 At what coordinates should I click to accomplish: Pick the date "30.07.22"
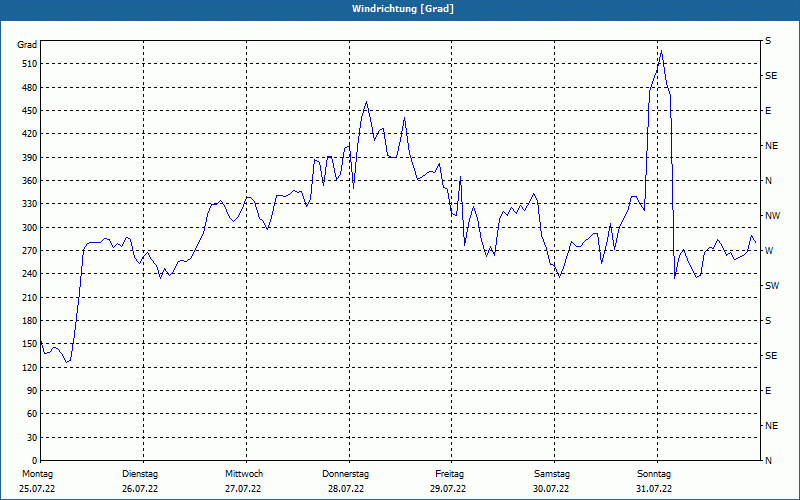click(551, 489)
